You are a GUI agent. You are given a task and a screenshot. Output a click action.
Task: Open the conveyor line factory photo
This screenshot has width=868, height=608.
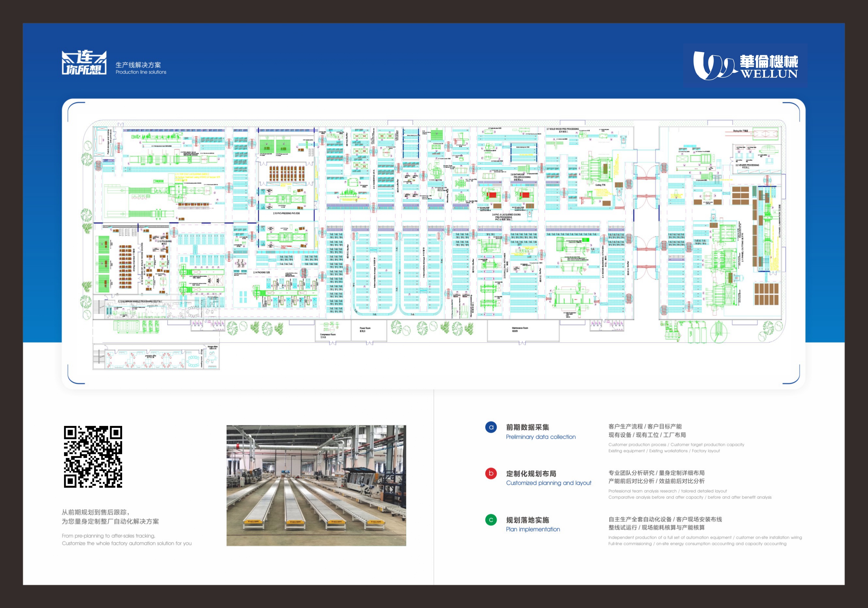(x=316, y=485)
